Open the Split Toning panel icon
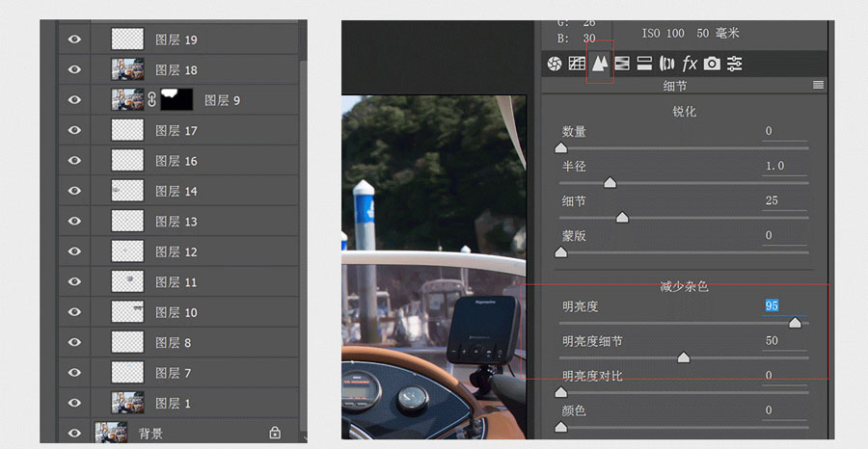 pos(644,64)
